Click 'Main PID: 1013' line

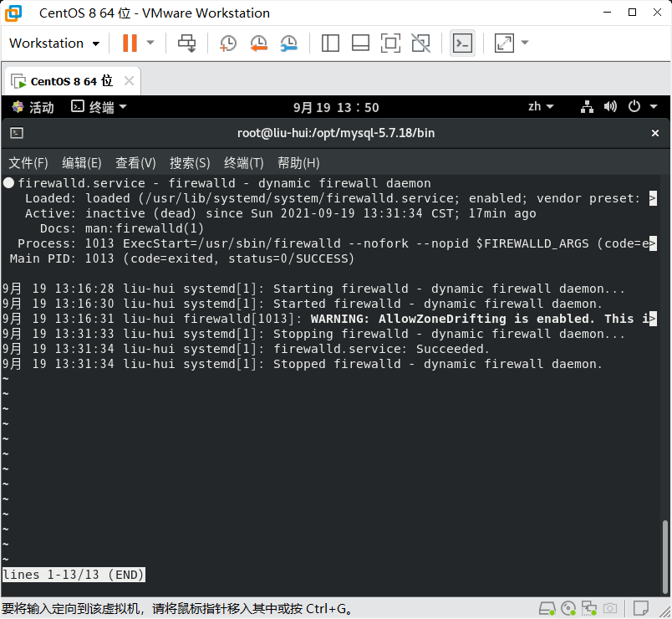click(x=181, y=258)
